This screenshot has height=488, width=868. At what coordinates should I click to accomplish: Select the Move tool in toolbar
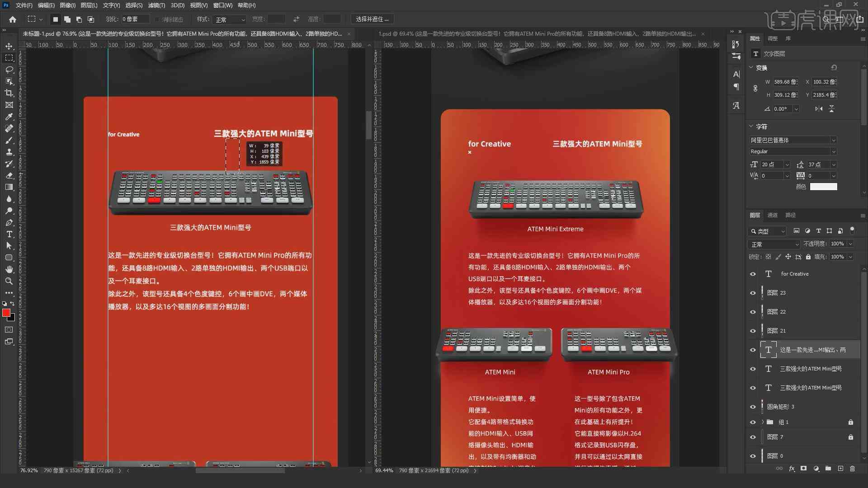[x=8, y=46]
